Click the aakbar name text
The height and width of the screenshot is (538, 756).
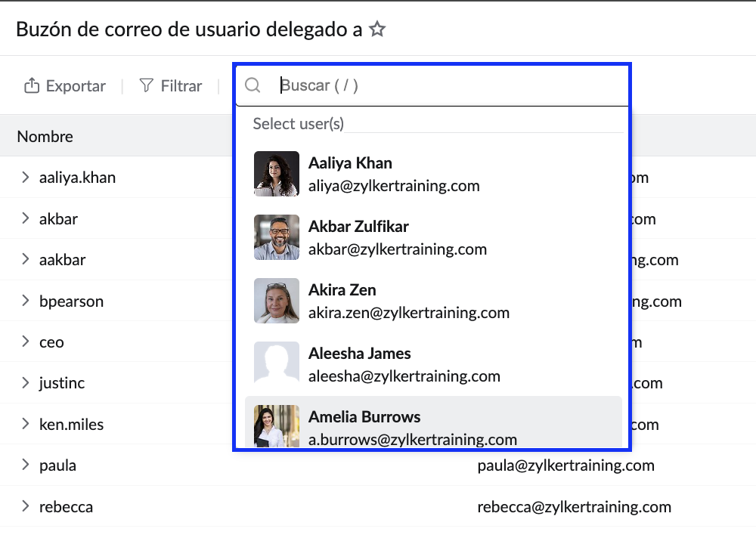62,260
